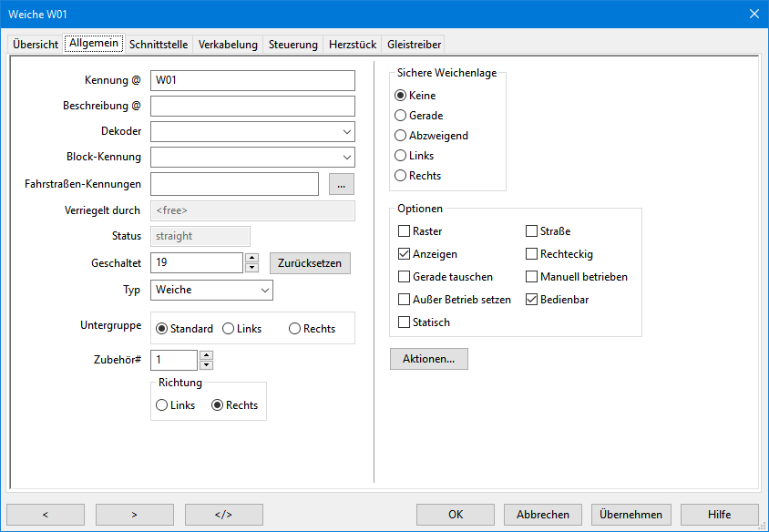Click the previous item '<' button

[45, 514]
